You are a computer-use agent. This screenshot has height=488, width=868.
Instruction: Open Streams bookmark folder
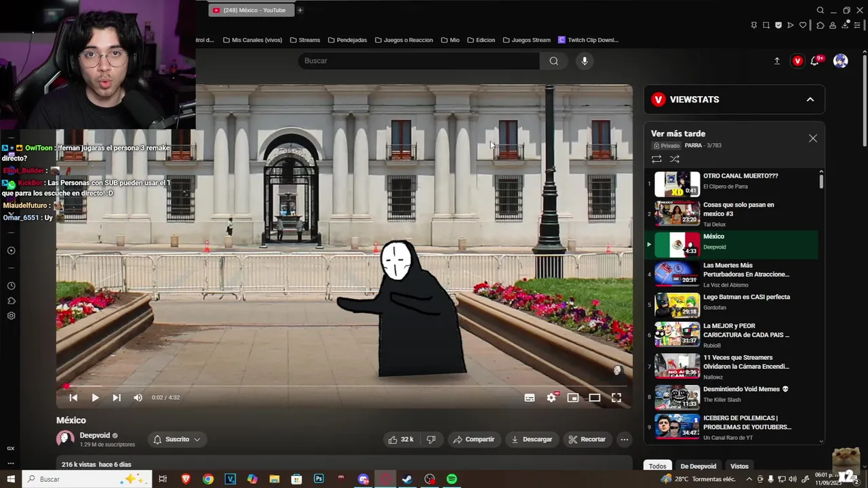pyautogui.click(x=304, y=40)
